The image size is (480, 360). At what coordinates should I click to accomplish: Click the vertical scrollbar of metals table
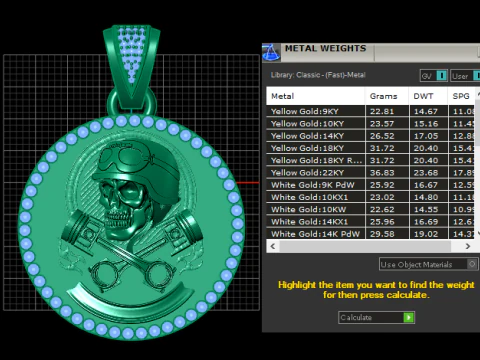pyautogui.click(x=477, y=163)
